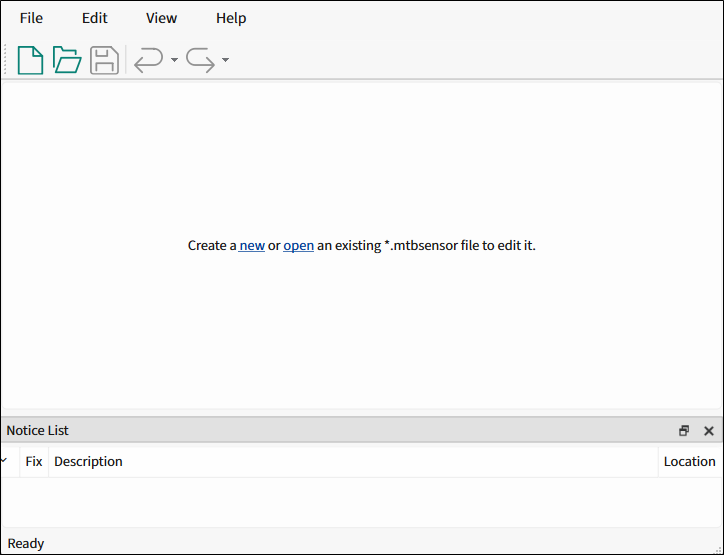The height and width of the screenshot is (555, 724).
Task: Click the "new" link to create file
Action: coord(252,245)
